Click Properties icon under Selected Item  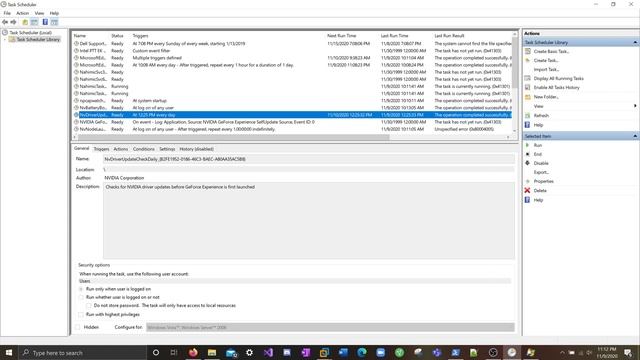point(527,181)
